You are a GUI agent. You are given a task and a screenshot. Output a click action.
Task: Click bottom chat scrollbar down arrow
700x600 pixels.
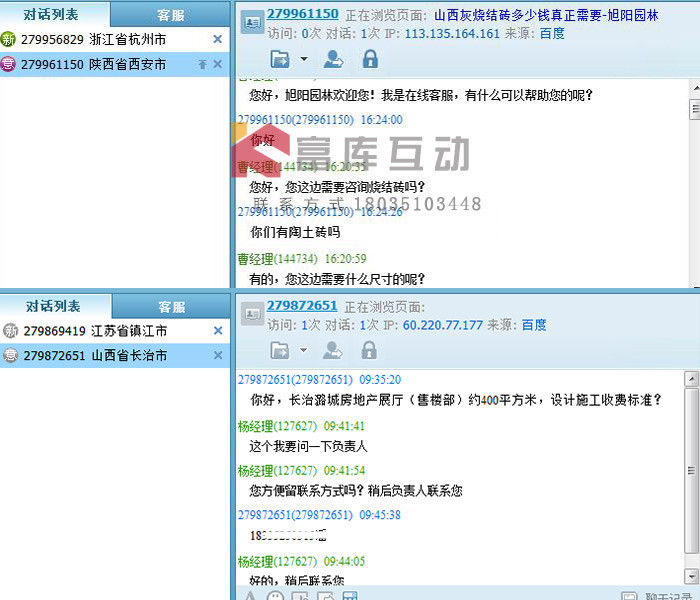tap(691, 576)
